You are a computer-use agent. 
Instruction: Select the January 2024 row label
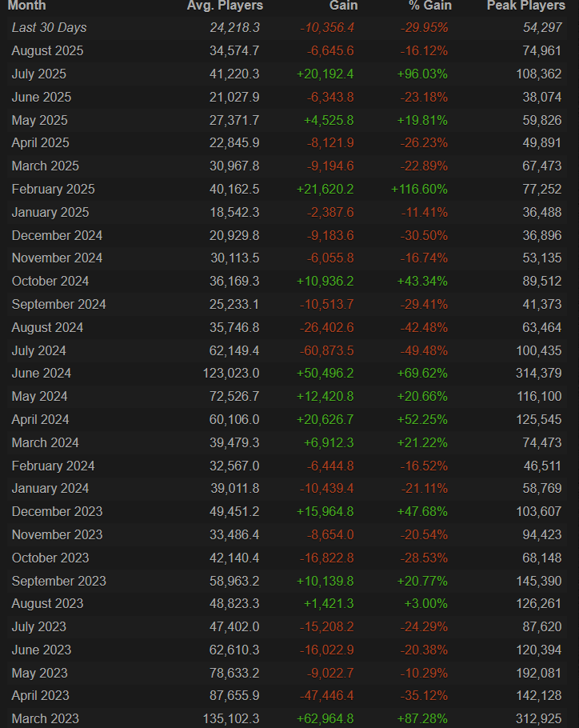click(50, 488)
